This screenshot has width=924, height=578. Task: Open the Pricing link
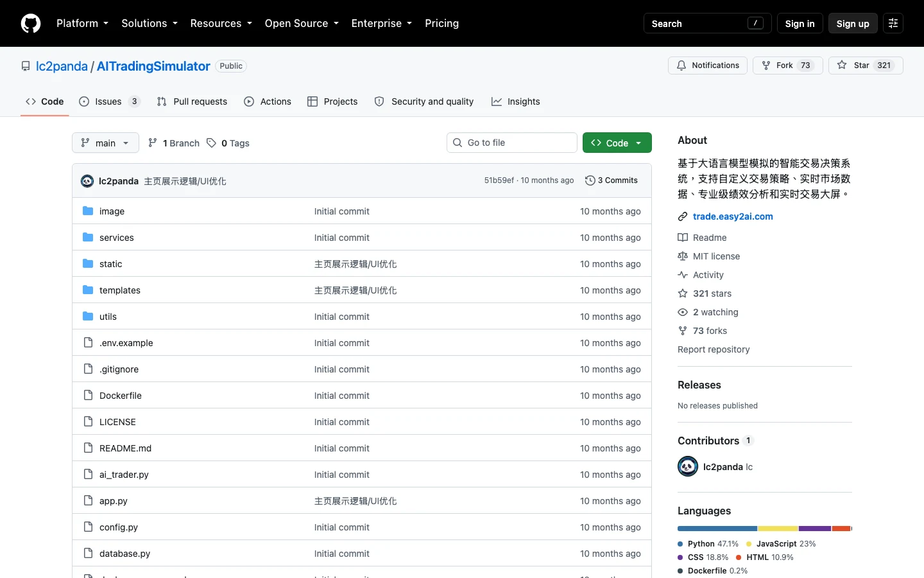pos(441,24)
